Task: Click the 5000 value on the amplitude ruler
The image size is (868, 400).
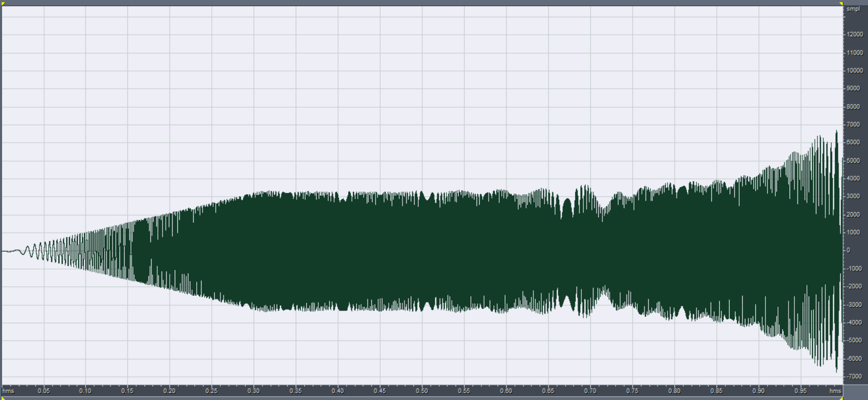Action: (853, 161)
